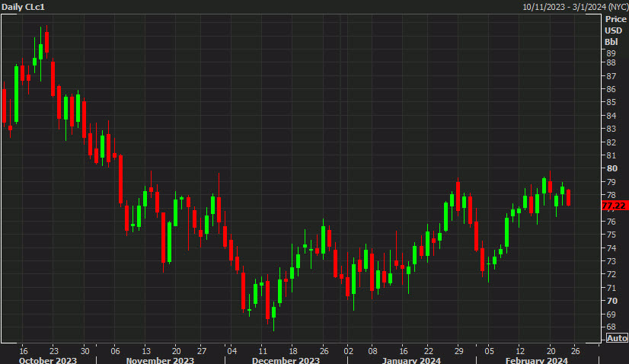
Task: Click the 27 date tick in November
Action: click(201, 351)
